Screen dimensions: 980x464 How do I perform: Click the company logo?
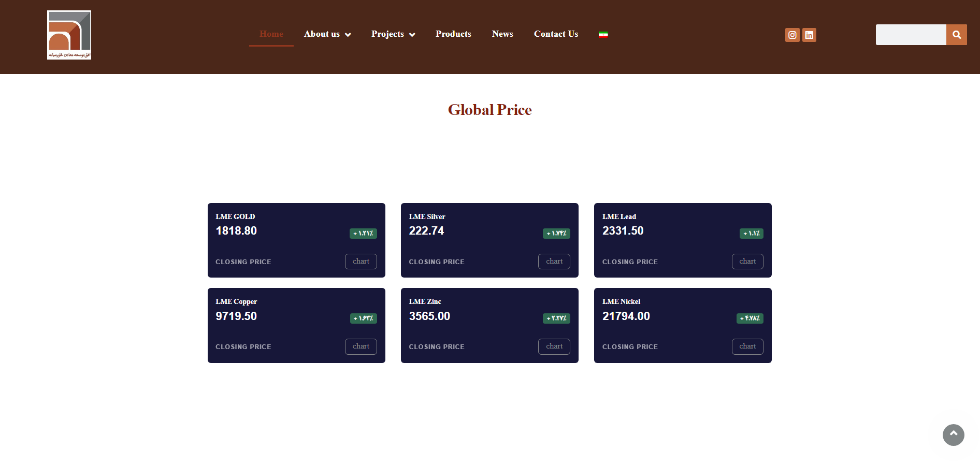69,35
